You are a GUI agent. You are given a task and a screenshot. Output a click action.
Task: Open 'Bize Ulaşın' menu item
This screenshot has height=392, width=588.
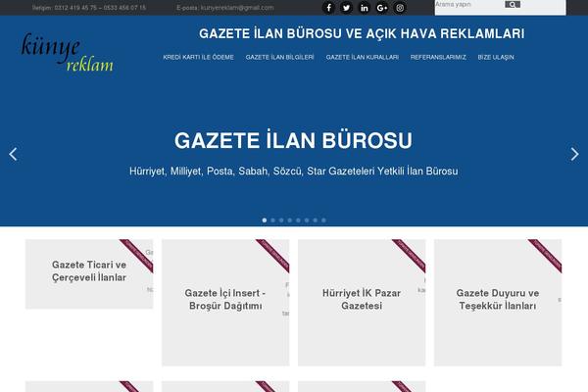point(496,57)
